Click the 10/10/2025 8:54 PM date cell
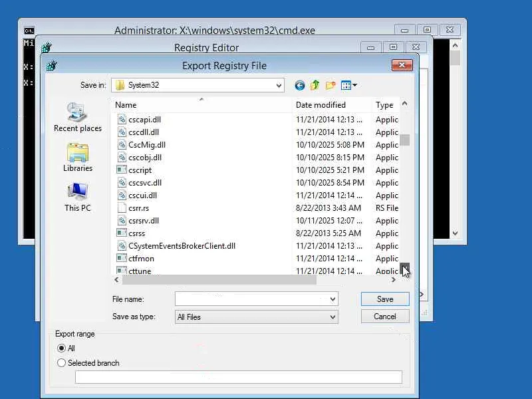The width and height of the screenshot is (532, 399). pyautogui.click(x=330, y=183)
